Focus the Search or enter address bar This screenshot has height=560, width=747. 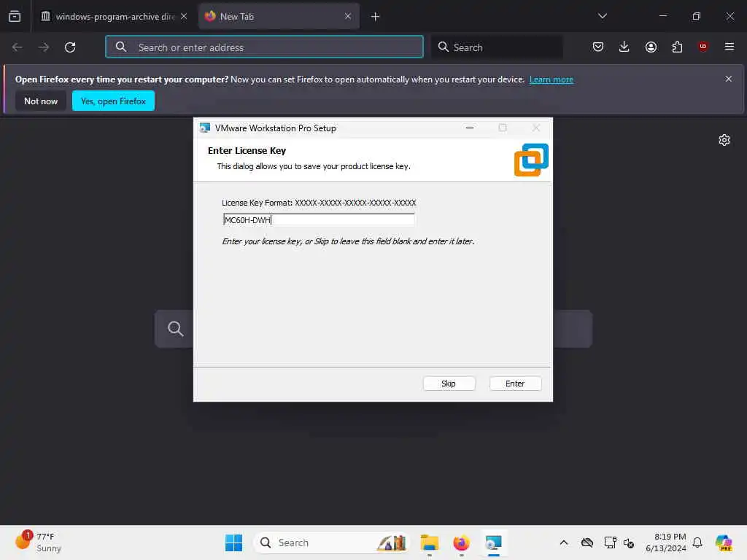point(264,47)
